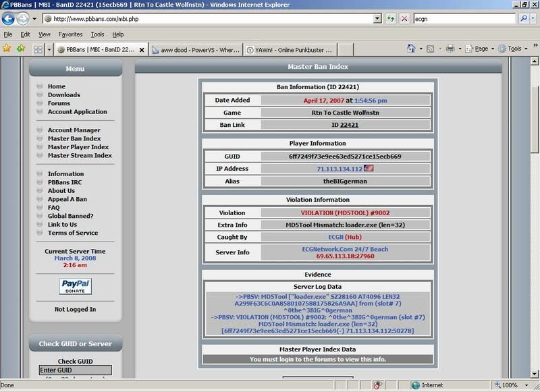Viewport: 540px width, 392px height.
Task: Open Master Ban Index sidebar link
Action: (x=74, y=138)
